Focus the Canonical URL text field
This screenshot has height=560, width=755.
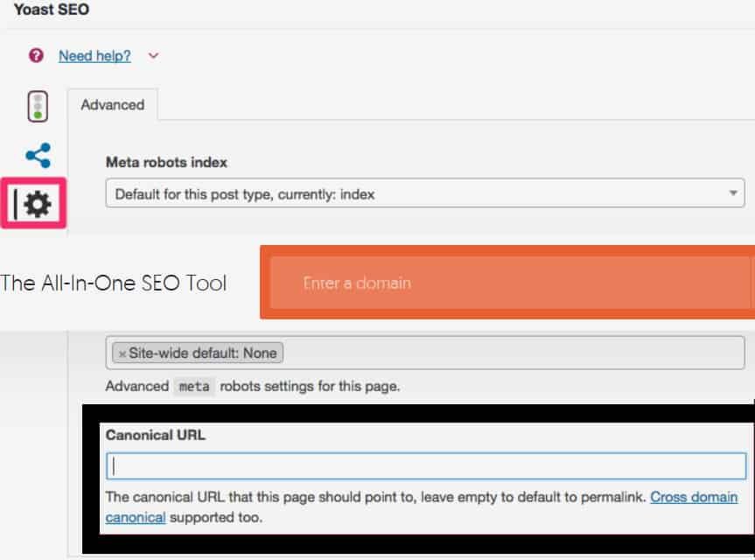coord(425,465)
